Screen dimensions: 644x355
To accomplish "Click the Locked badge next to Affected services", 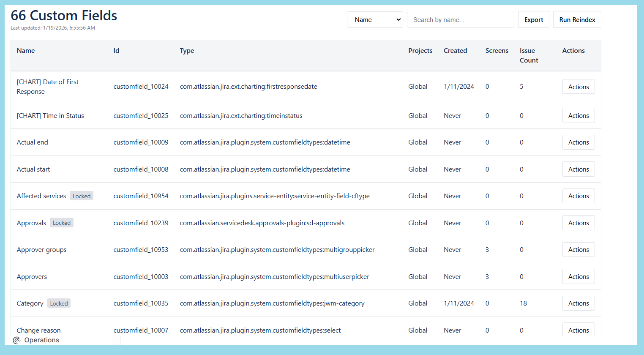I will point(81,196).
